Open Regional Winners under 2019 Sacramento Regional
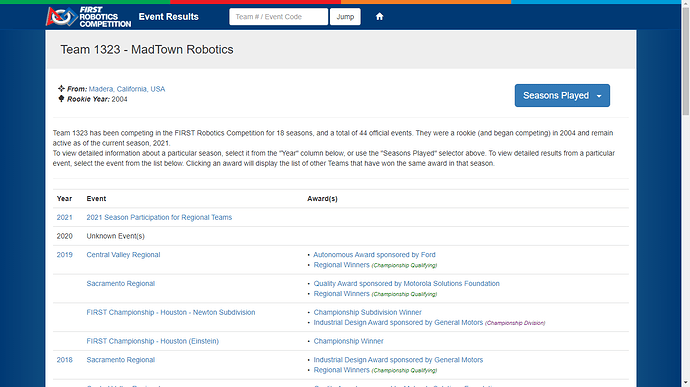 pos(341,294)
